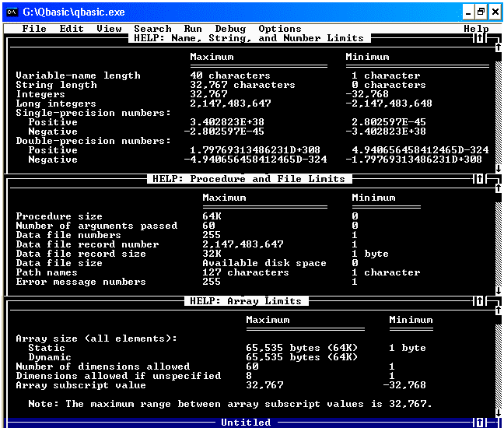Click the Array Limits pane scrollbar track

[499, 367]
